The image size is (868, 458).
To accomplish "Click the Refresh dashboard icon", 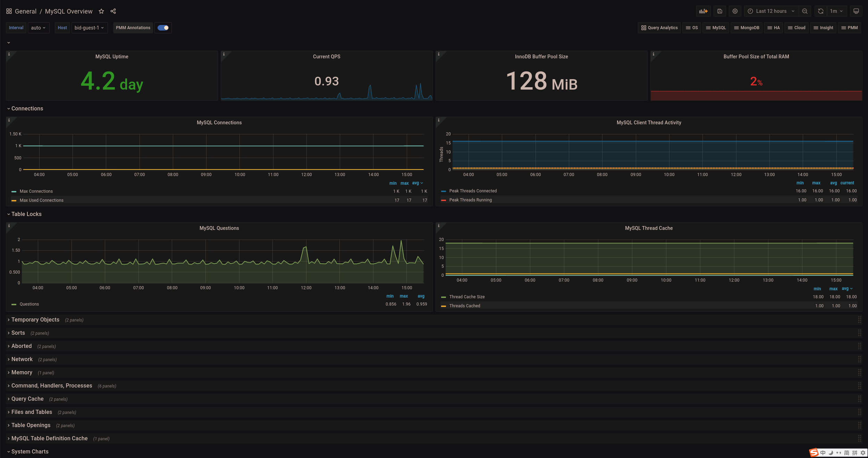I will pos(820,11).
